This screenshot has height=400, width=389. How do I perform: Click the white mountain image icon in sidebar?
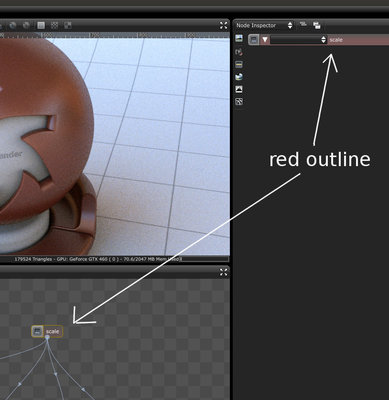coord(239,89)
